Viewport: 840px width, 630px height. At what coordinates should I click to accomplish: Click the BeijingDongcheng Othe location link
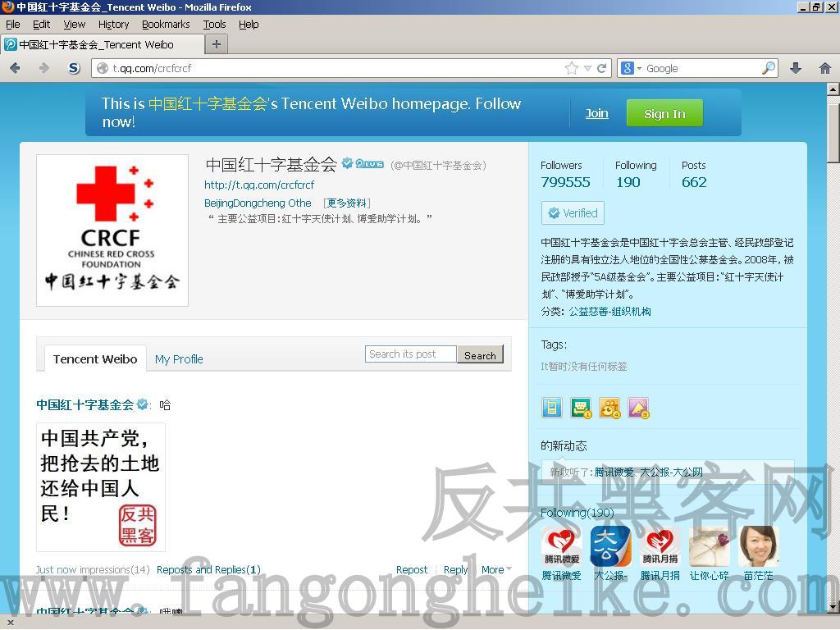point(258,203)
